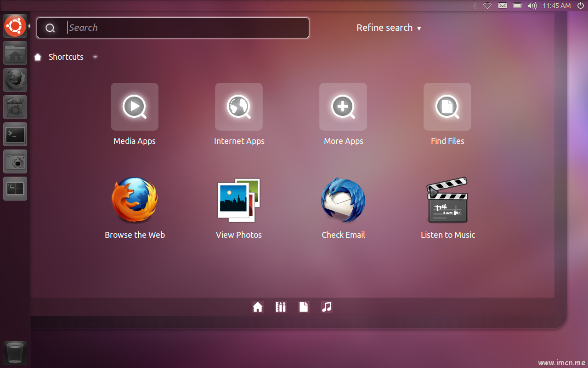
Task: Open Terminal from the launcher
Action: coord(15,134)
